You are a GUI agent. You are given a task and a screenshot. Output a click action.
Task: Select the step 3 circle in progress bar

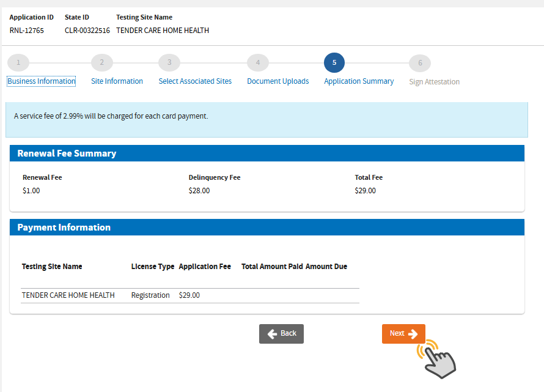coord(169,62)
